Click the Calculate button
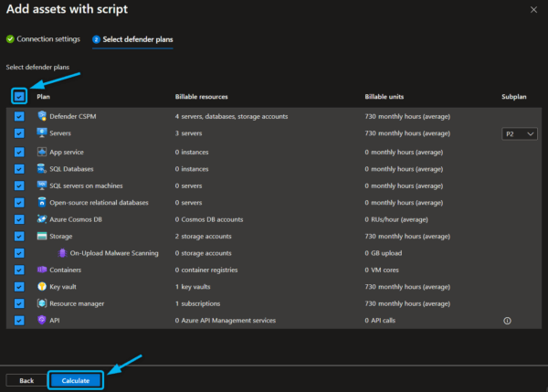This screenshot has height=392, width=548. (x=76, y=380)
